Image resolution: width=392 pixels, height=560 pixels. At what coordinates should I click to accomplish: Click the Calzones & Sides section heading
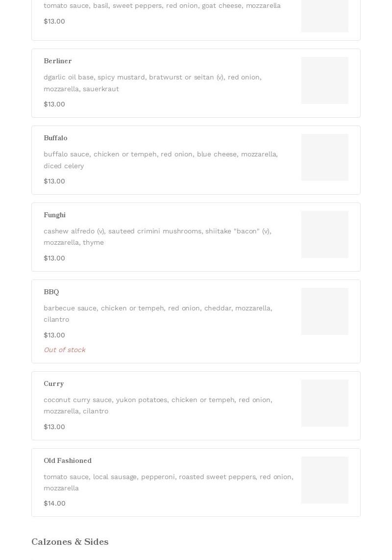70,542
